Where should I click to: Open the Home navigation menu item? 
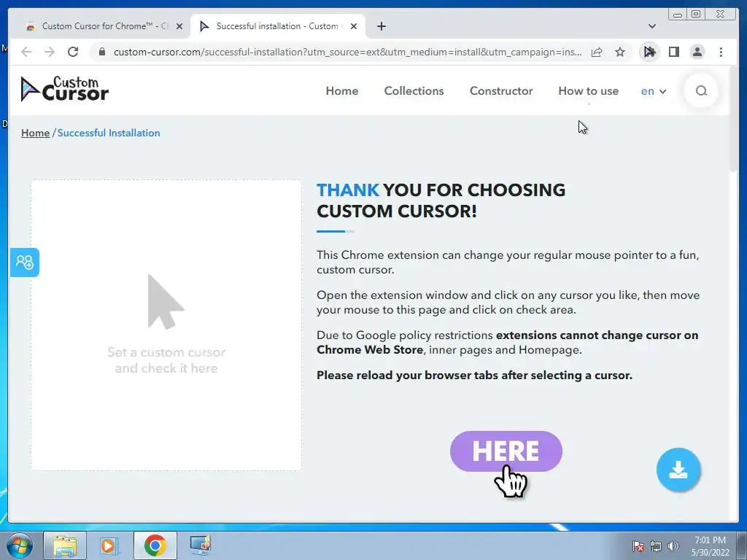(342, 91)
